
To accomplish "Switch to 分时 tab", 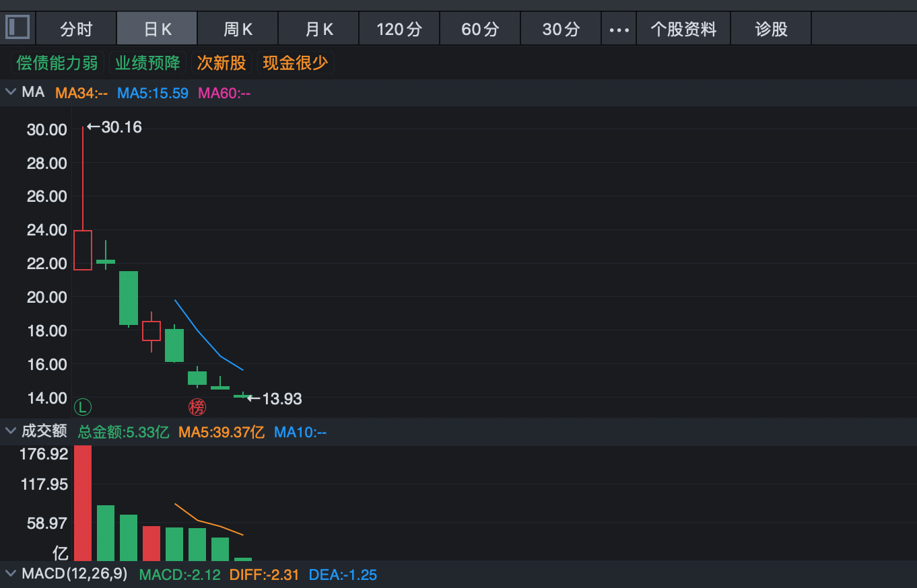I will 76,30.
